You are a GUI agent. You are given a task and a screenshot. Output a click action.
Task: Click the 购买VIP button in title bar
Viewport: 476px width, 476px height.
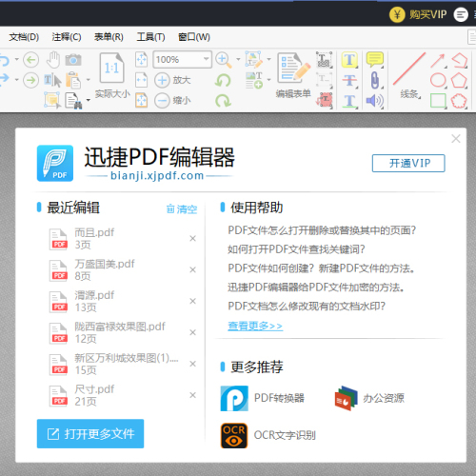pyautogui.click(x=418, y=14)
